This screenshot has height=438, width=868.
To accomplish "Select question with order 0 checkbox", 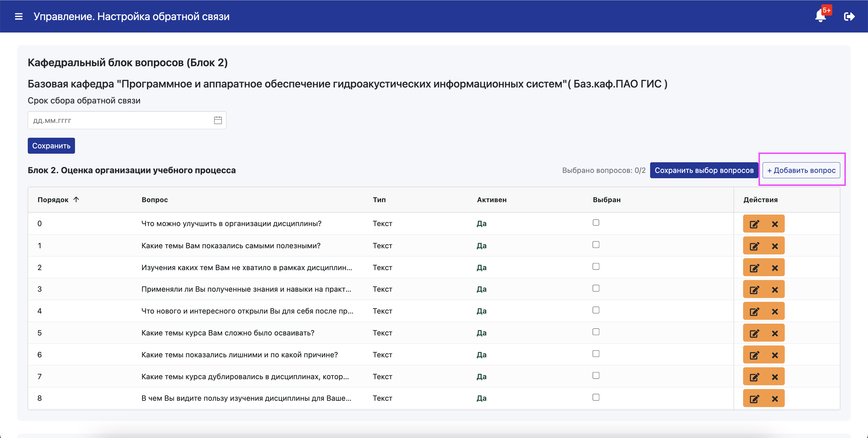I will (596, 223).
